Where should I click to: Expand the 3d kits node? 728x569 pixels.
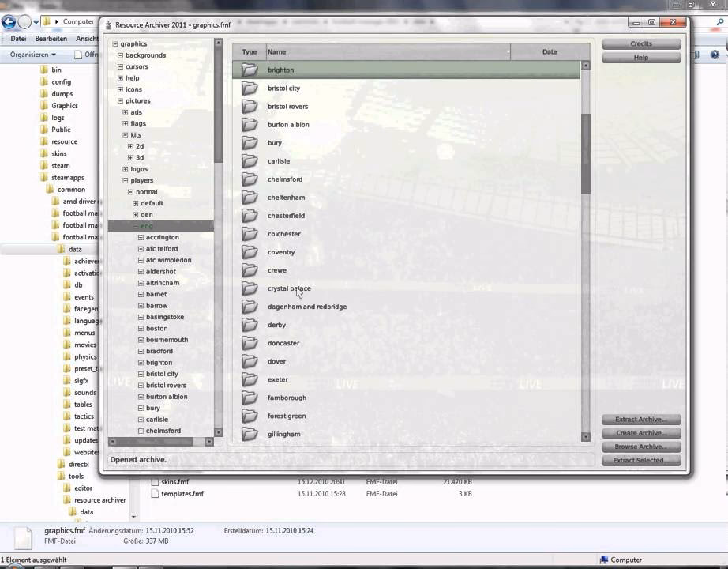[130, 157]
